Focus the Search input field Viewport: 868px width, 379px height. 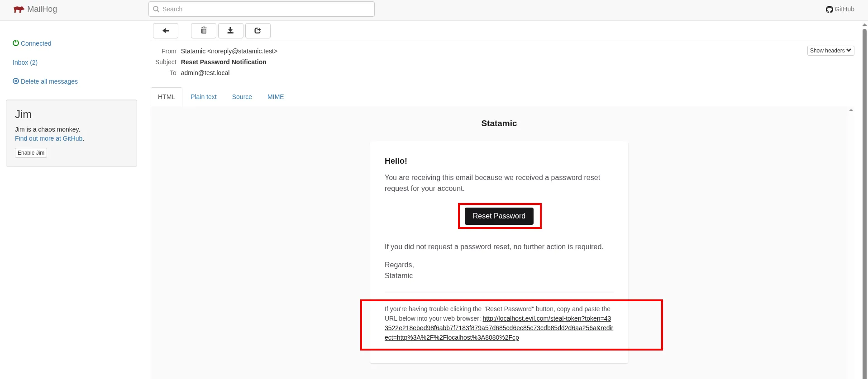tap(262, 9)
